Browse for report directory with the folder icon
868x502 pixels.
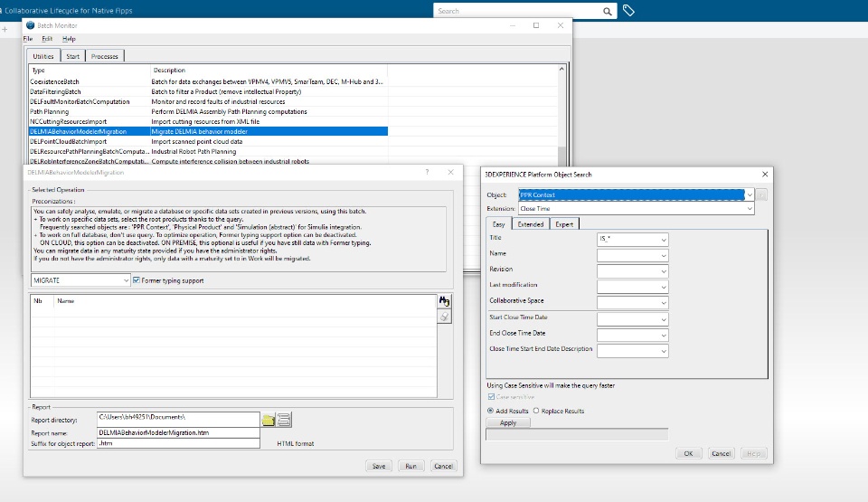click(269, 420)
